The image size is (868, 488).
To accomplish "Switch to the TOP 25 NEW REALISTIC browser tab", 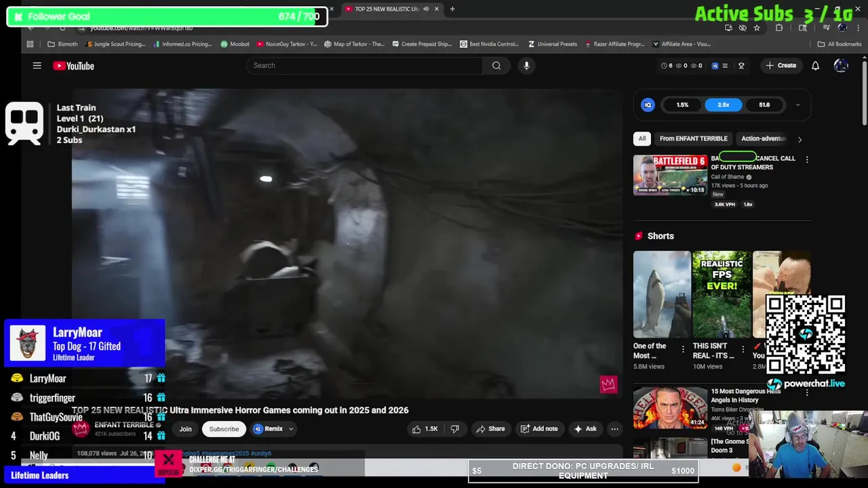I will pyautogui.click(x=385, y=9).
